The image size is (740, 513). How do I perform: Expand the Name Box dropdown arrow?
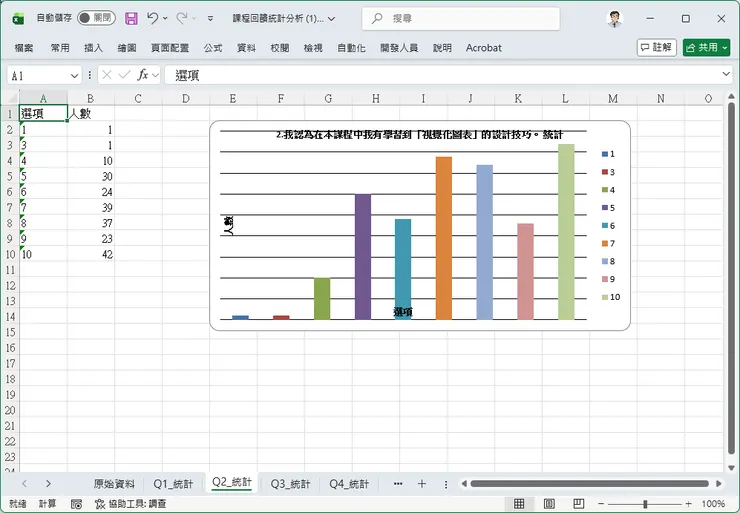[74, 76]
